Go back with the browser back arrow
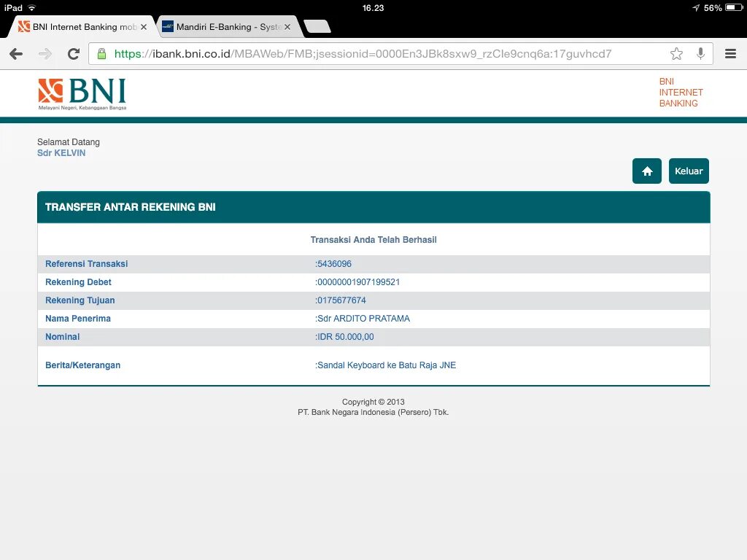747x560 pixels. point(16,54)
